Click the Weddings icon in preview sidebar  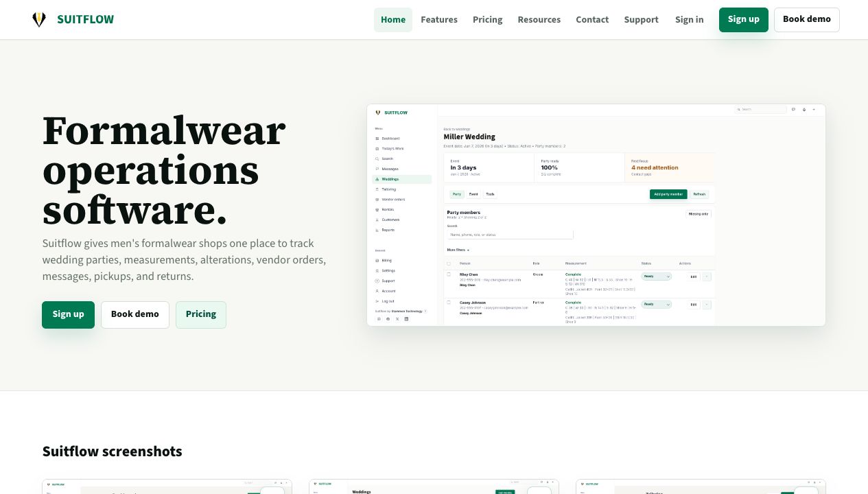coord(377,179)
